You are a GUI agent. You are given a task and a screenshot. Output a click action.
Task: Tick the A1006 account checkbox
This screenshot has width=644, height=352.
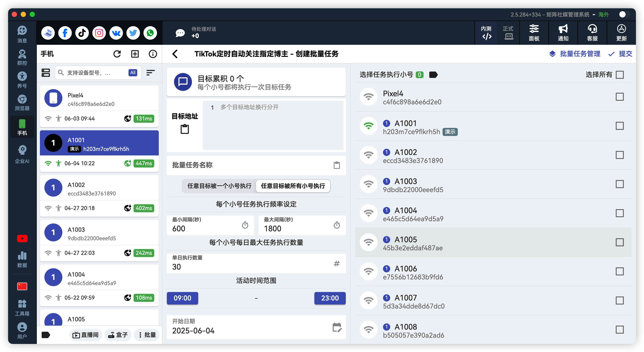(620, 271)
